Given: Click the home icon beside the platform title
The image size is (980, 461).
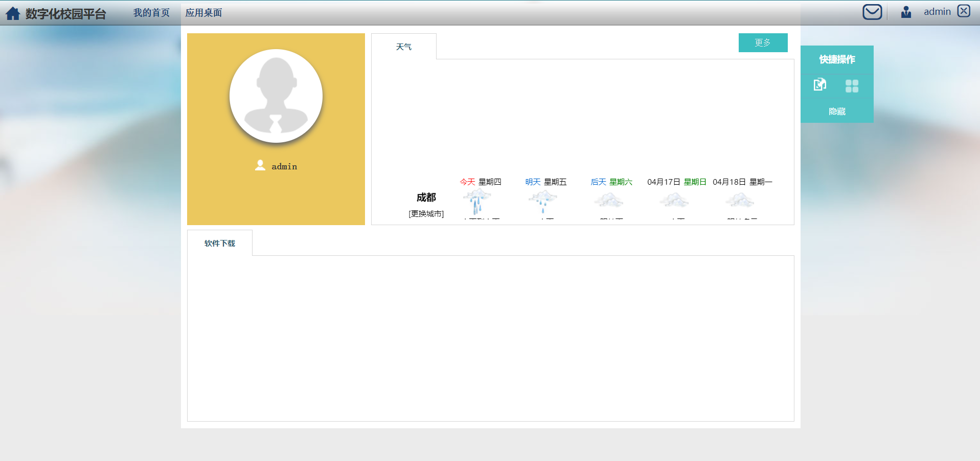Looking at the screenshot, I should click(x=13, y=13).
